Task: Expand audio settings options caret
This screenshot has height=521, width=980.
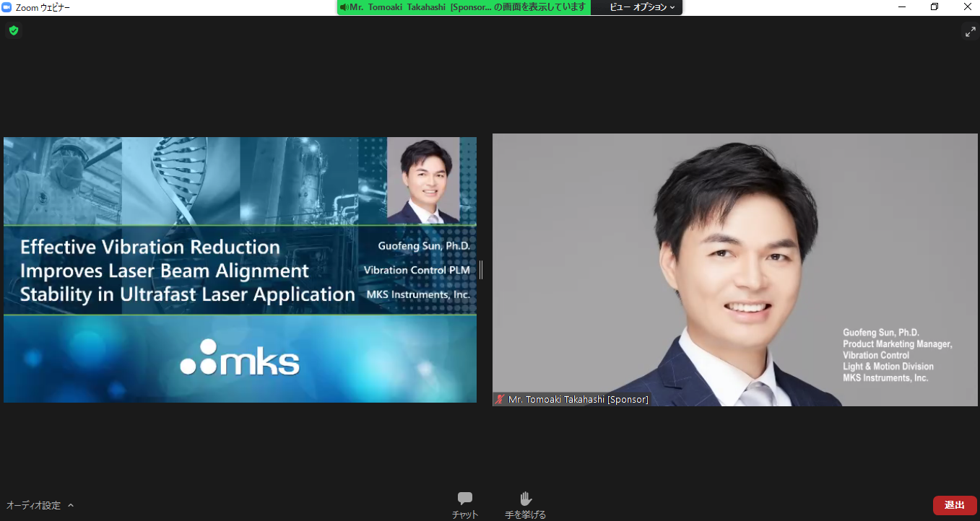Action: [71, 505]
